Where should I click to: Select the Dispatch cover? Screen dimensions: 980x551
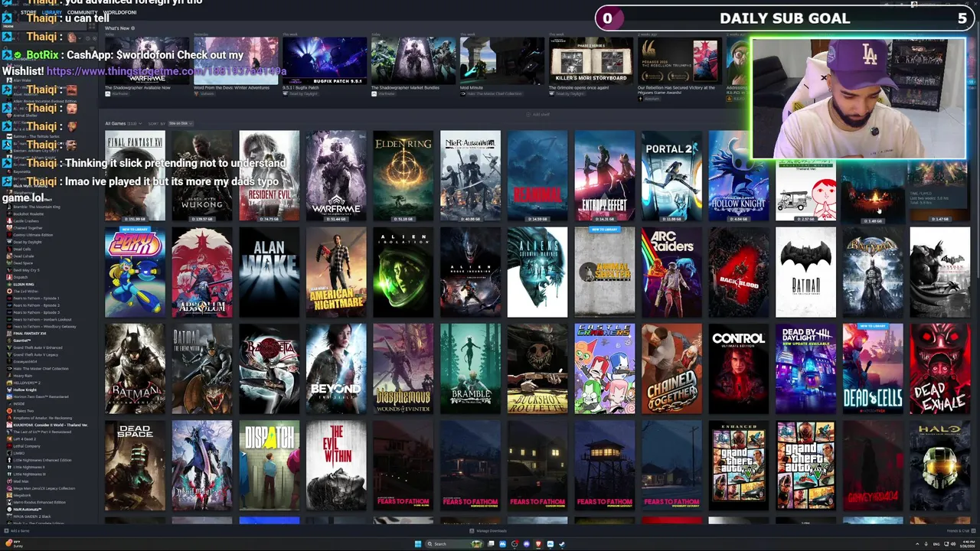[269, 465]
